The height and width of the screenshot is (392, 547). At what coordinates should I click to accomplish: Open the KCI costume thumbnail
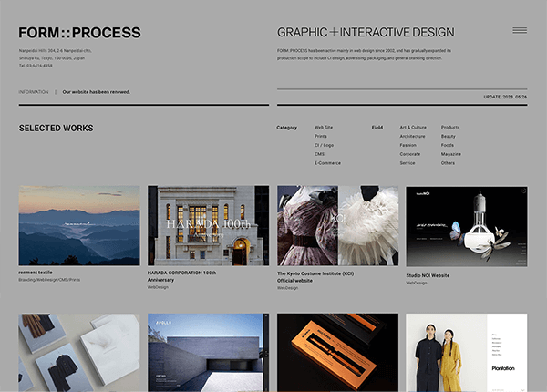(x=337, y=225)
